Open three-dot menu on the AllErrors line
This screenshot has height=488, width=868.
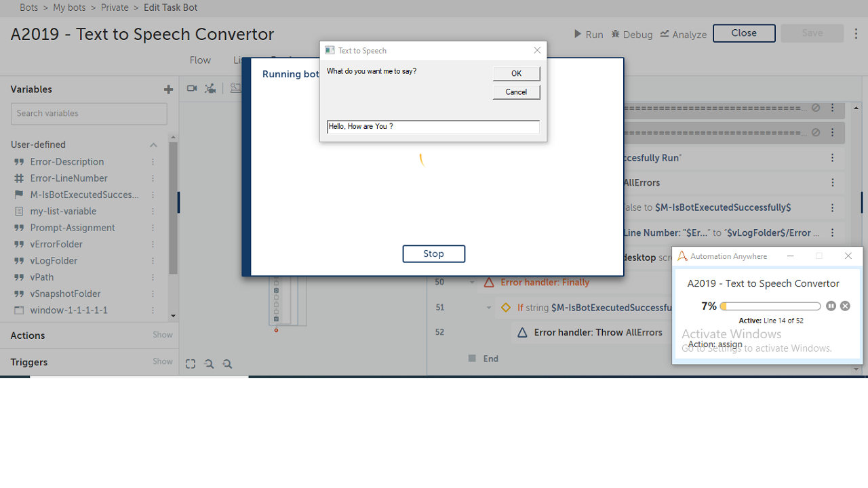[x=833, y=183]
